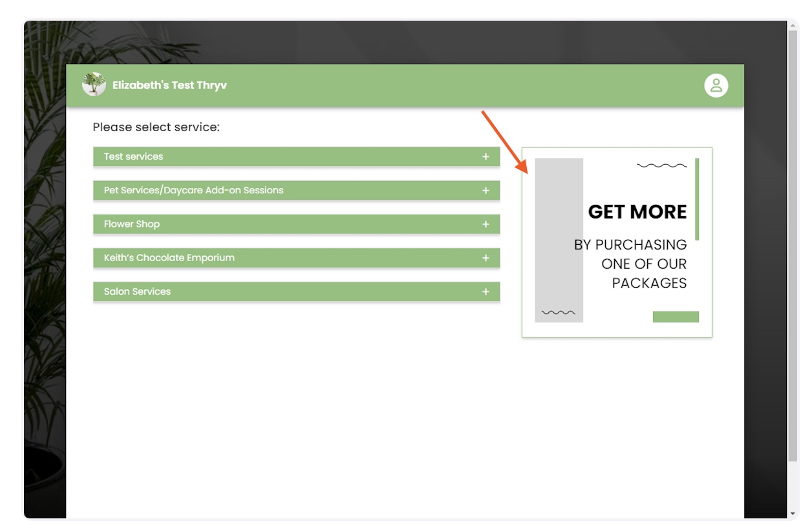Select the Salon Services label

click(x=137, y=291)
